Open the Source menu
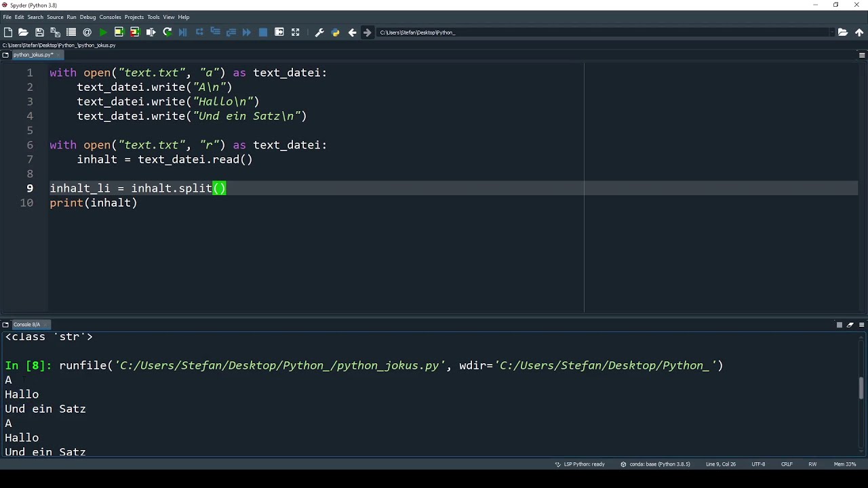The image size is (868, 488). pyautogui.click(x=55, y=17)
